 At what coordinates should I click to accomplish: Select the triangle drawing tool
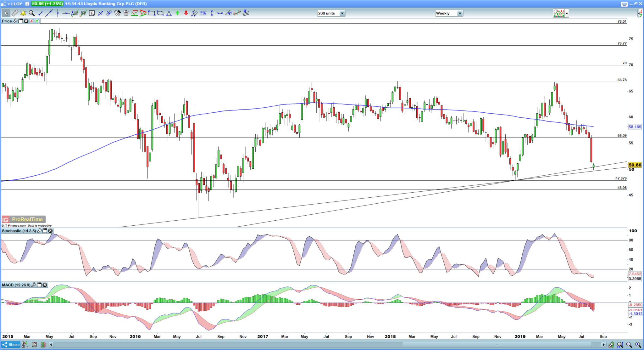point(169,13)
